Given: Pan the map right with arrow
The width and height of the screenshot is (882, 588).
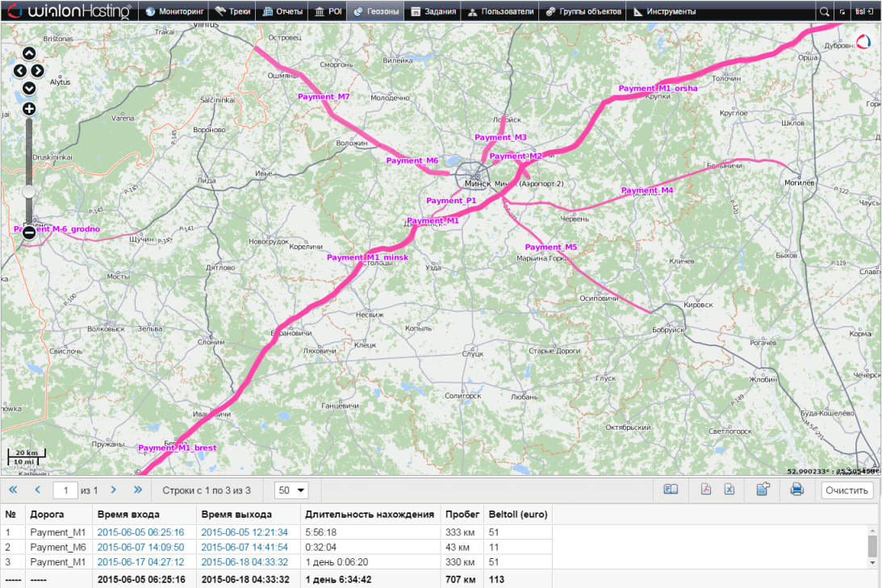Looking at the screenshot, I should tap(38, 71).
